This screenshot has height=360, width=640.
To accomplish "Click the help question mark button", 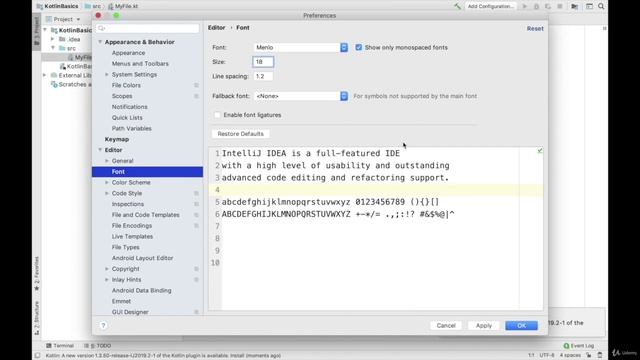I will click(103, 325).
